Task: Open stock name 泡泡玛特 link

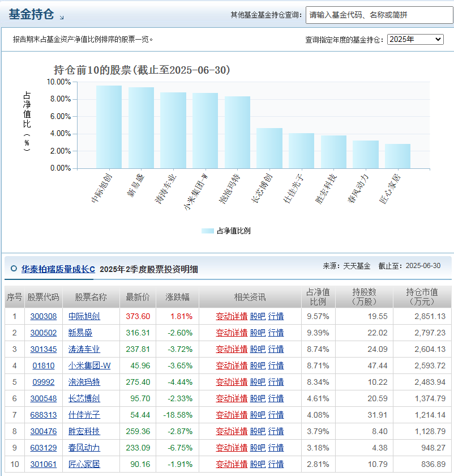Action: 84,382
